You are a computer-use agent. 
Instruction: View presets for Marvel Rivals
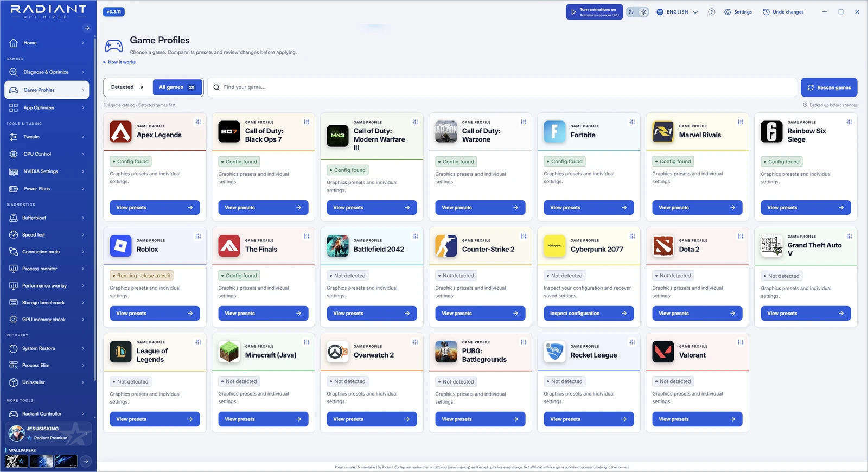pyautogui.click(x=697, y=208)
